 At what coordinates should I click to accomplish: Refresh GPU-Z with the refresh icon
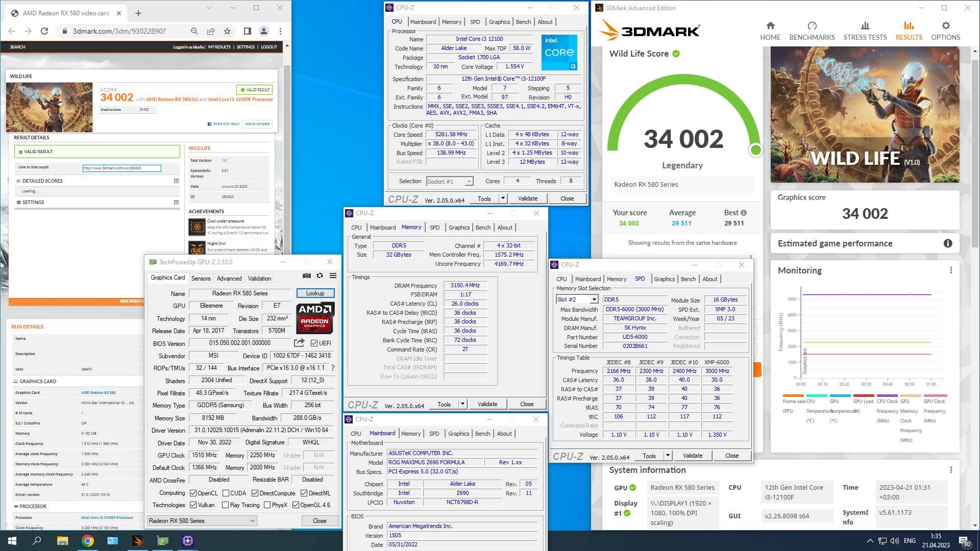[x=320, y=275]
